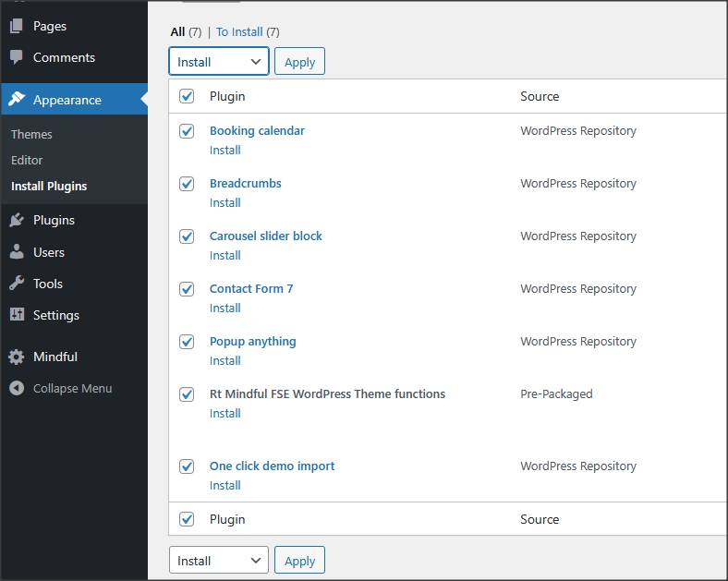This screenshot has height=581, width=728.
Task: Click the Tools wrench icon
Action: [x=17, y=284]
